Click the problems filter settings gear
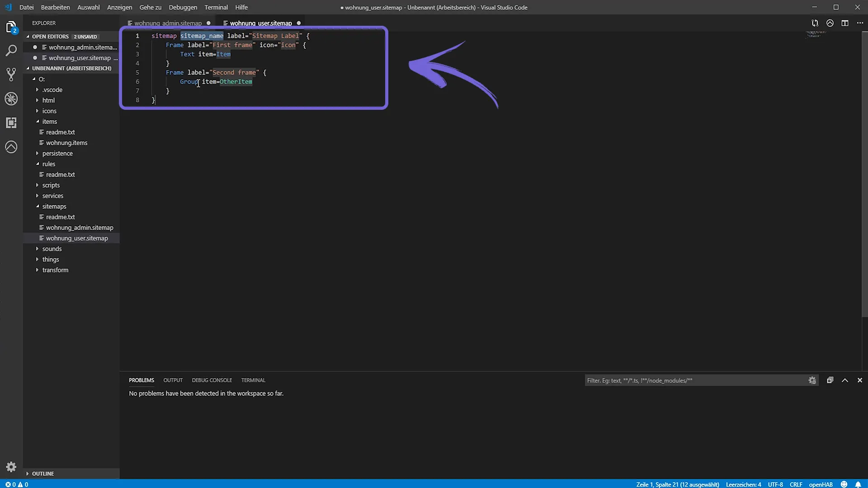Screen dimensions: 868x488 tap(812, 380)
